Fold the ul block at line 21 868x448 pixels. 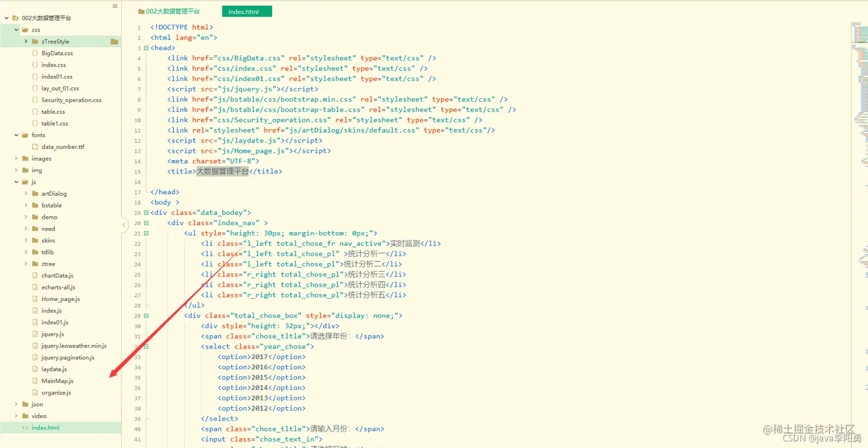(146, 233)
